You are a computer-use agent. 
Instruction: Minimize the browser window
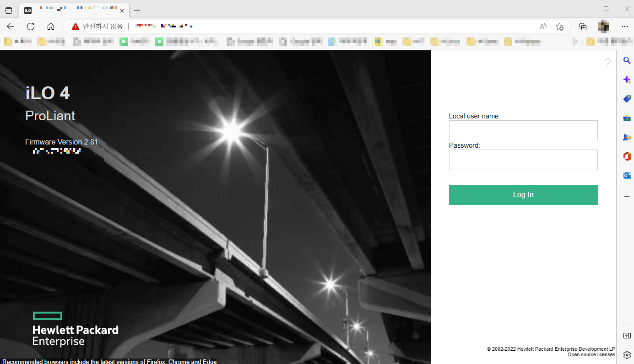(x=585, y=9)
